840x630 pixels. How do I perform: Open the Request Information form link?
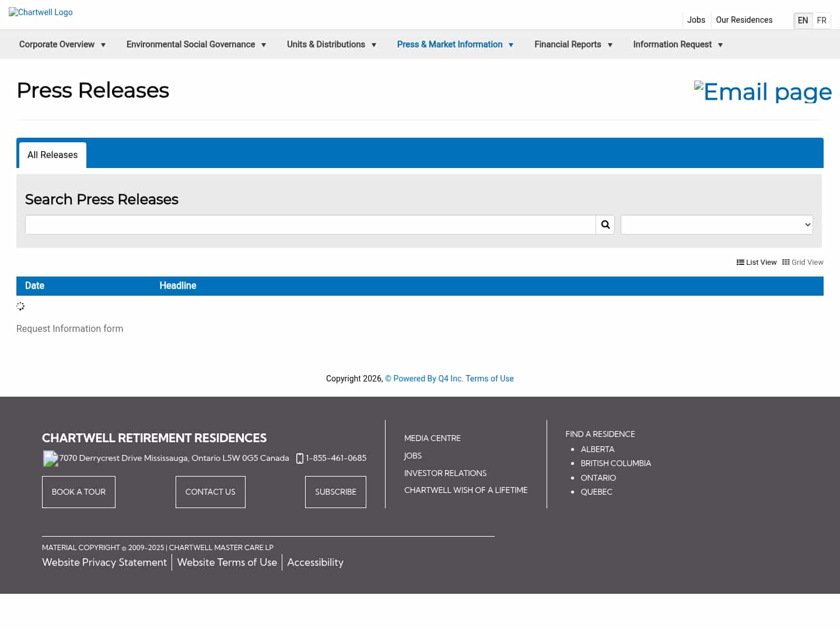point(69,328)
